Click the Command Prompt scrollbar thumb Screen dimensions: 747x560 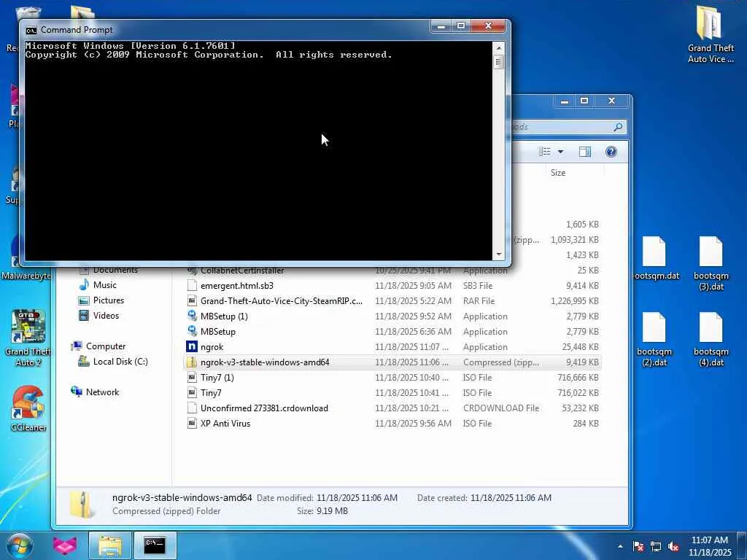[499, 62]
